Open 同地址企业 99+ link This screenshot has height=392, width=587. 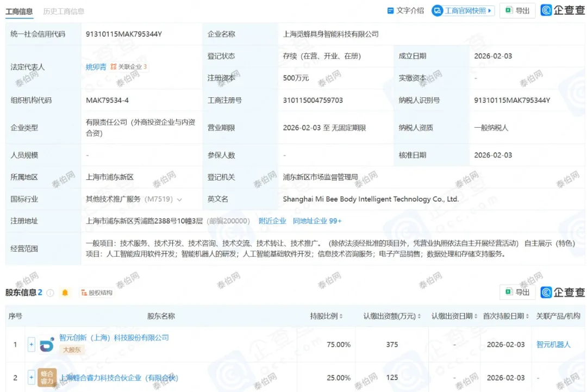pos(317,221)
